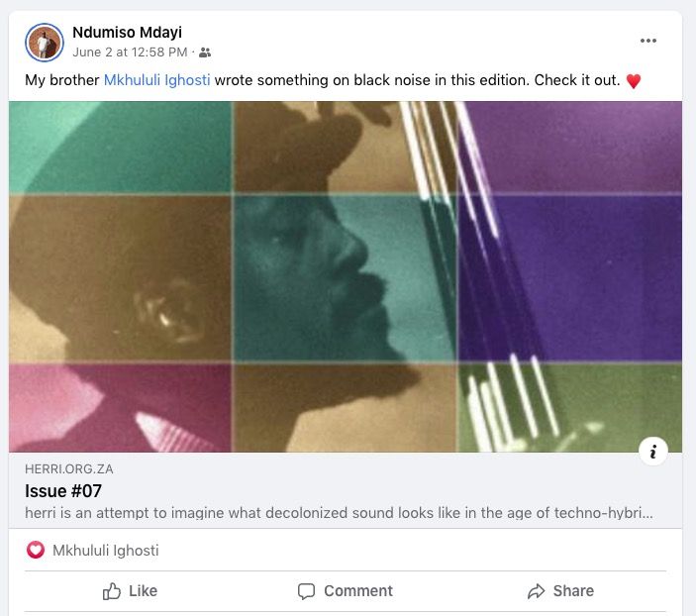Image resolution: width=696 pixels, height=616 pixels.
Task: Open the Issue #07 article title
Action: tap(63, 490)
